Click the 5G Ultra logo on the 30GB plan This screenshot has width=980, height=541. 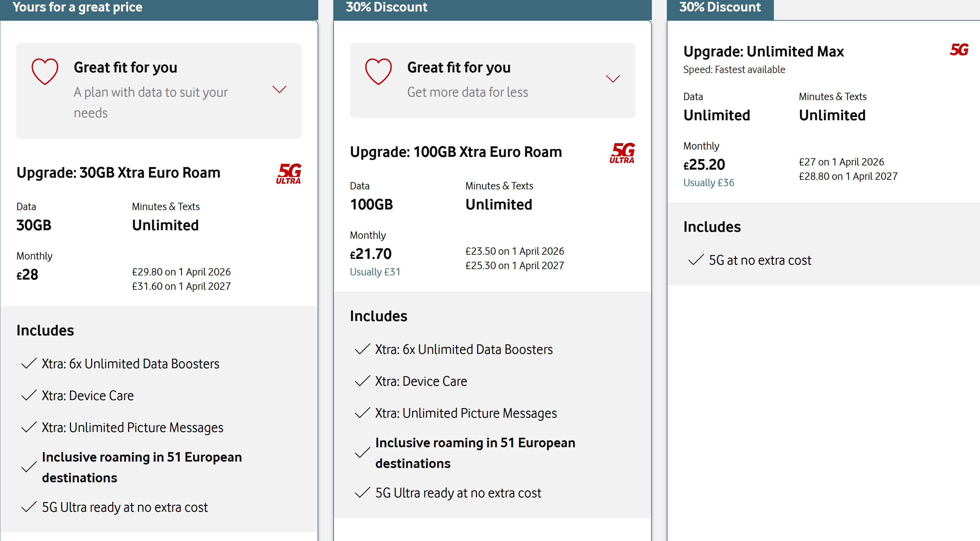289,174
